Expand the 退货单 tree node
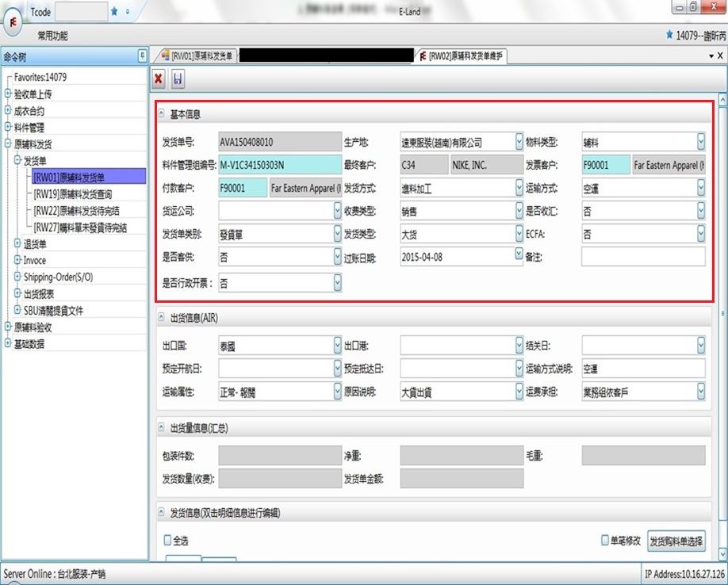728x585 pixels. 18,244
